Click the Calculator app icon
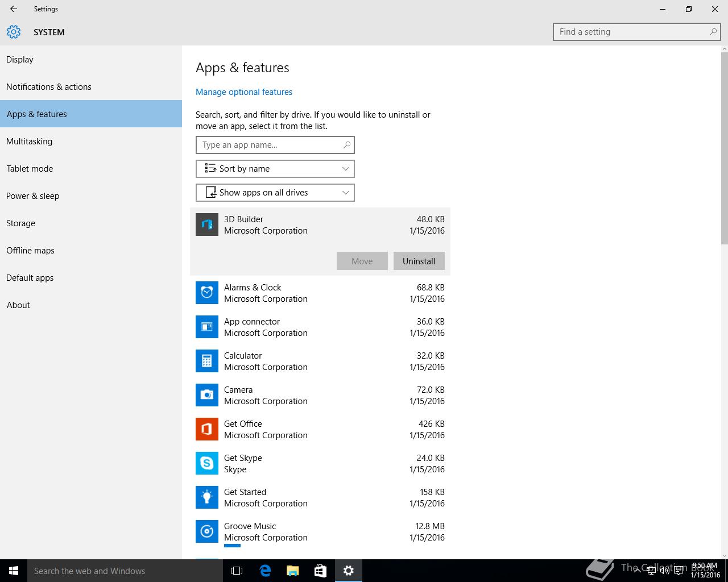 click(x=207, y=361)
